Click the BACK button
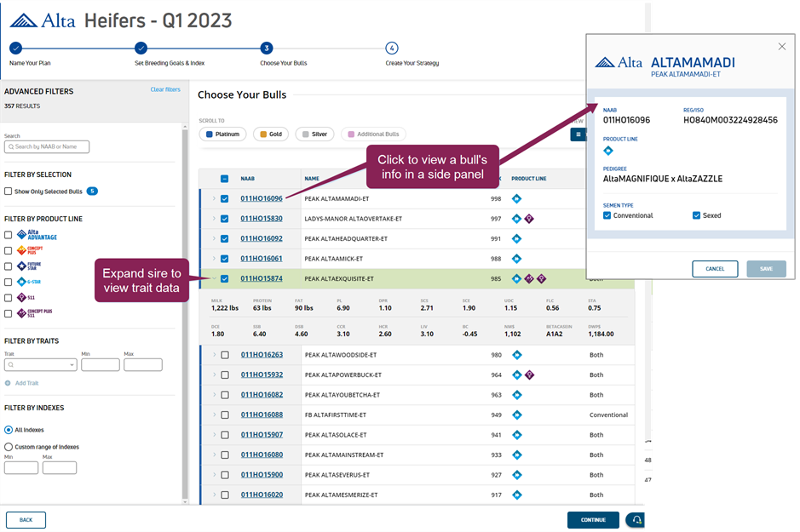The image size is (800, 532). click(26, 520)
